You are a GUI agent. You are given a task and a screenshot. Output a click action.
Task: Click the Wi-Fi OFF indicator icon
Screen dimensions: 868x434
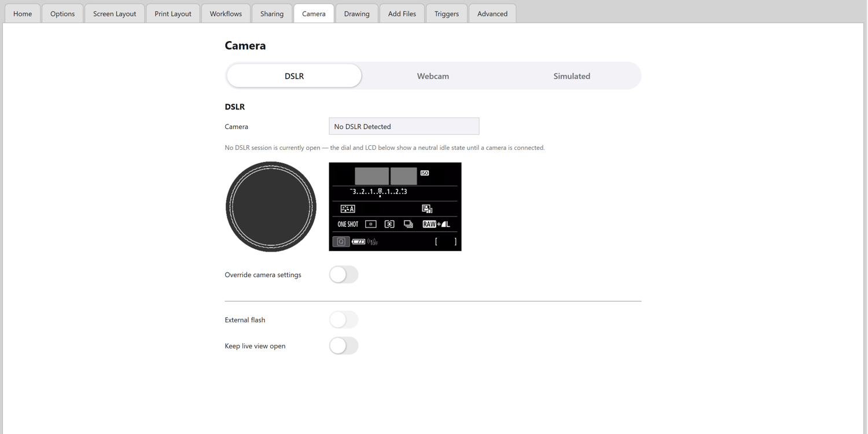tap(373, 242)
